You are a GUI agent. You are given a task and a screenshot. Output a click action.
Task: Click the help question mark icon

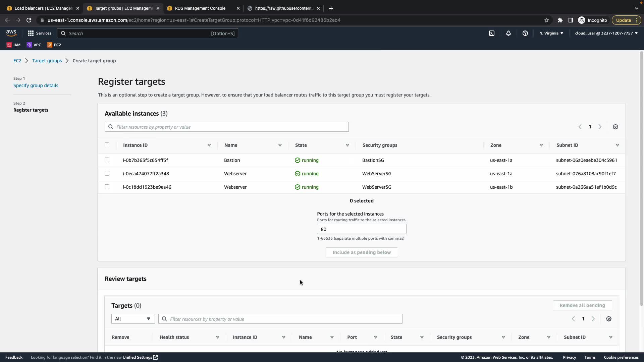pyautogui.click(x=525, y=33)
